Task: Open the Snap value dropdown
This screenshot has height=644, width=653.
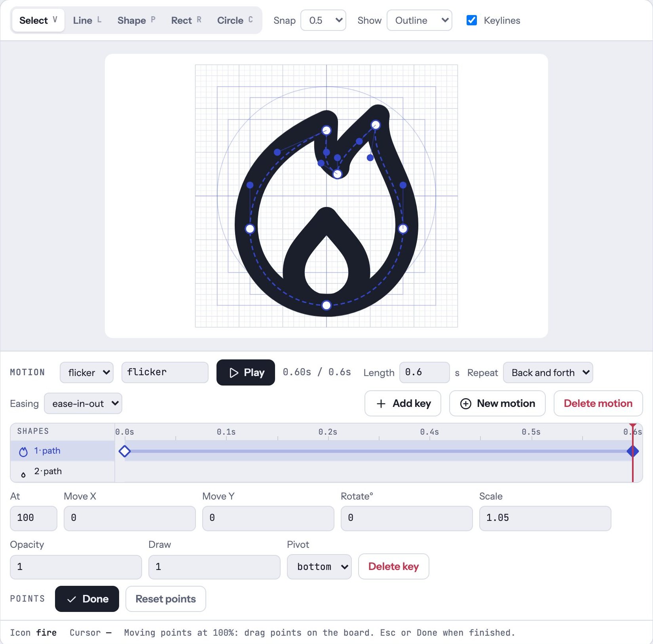Action: click(323, 20)
